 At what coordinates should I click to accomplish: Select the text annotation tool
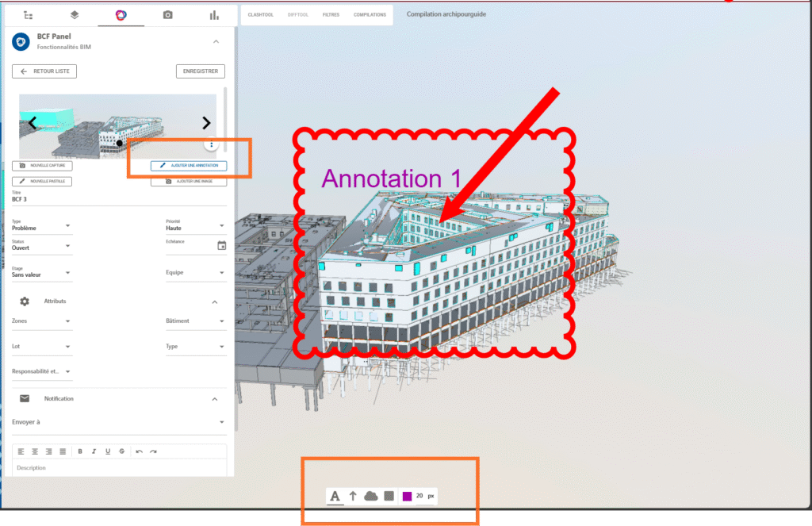335,497
